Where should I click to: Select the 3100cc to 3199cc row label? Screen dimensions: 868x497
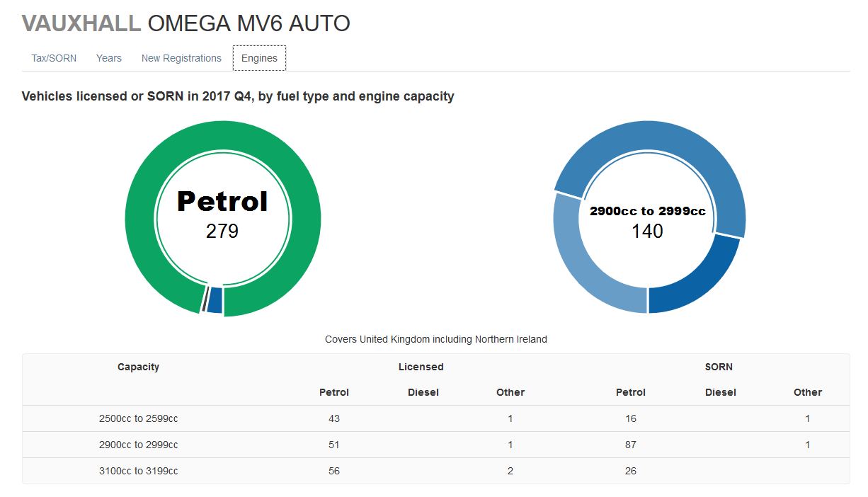click(139, 471)
